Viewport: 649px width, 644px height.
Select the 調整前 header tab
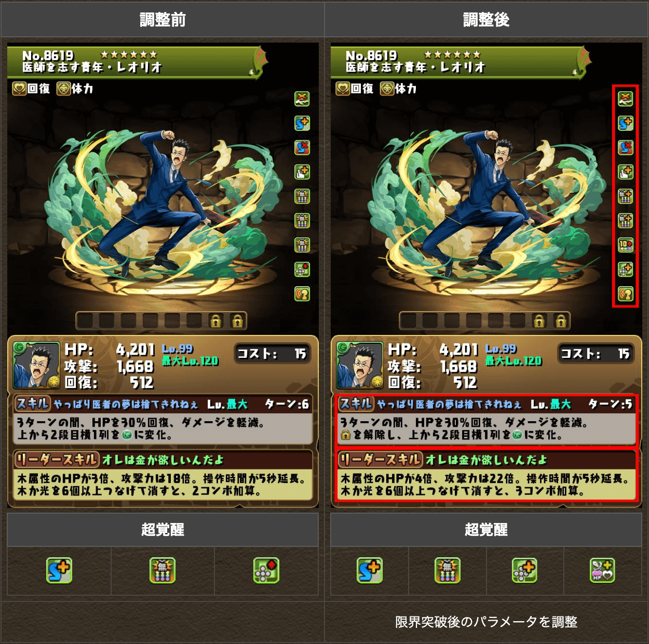pos(163,20)
